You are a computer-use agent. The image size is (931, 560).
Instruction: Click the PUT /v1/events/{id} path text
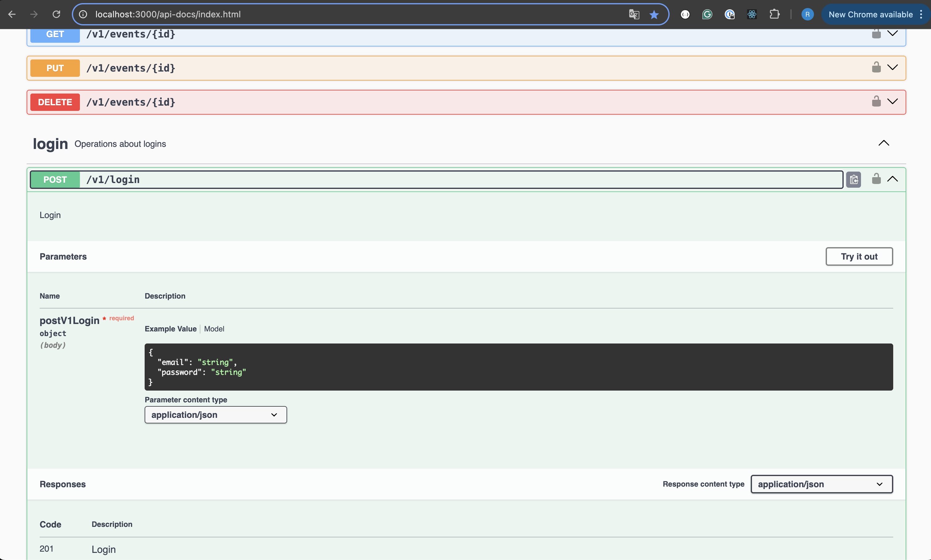pyautogui.click(x=131, y=68)
